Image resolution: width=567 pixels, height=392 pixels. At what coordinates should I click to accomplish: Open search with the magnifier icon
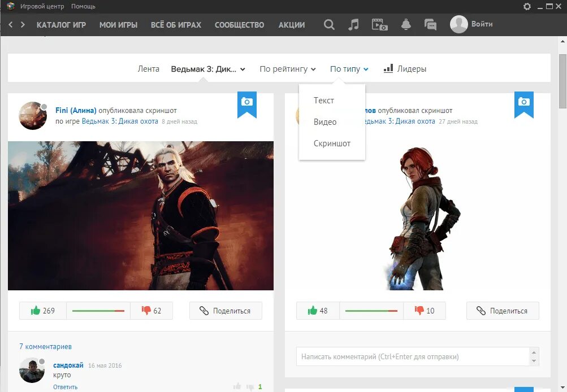(x=329, y=24)
